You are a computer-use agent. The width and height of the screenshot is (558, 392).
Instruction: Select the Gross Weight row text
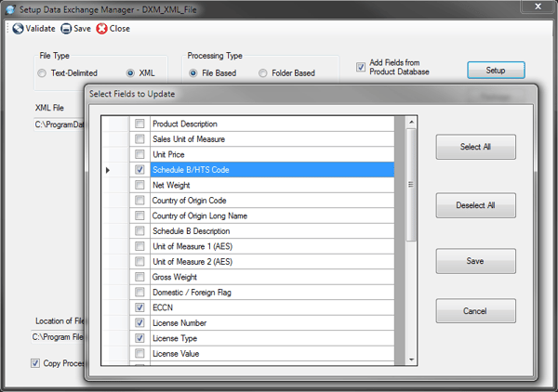pos(175,277)
